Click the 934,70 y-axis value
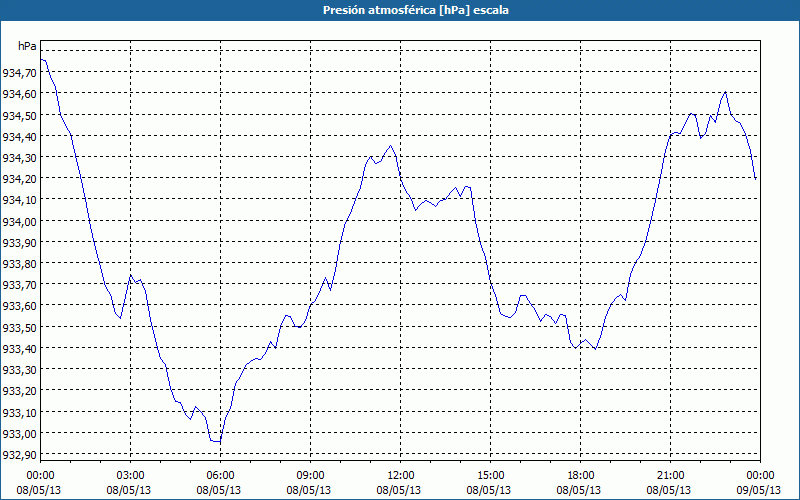Image resolution: width=800 pixels, height=500 pixels. pos(19,73)
